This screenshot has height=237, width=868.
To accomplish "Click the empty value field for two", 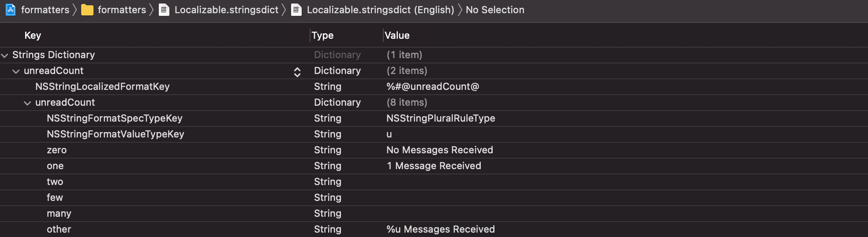I will (625, 182).
